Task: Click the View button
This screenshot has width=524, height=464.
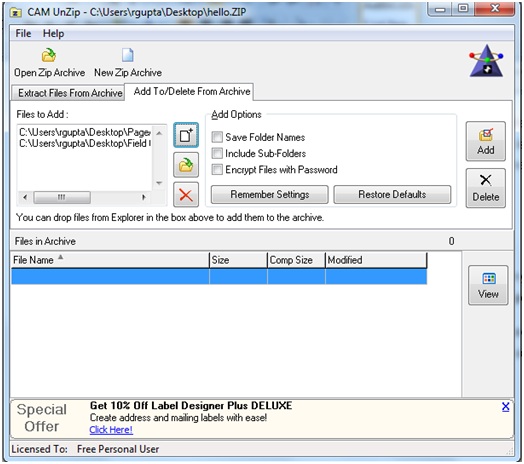Action: [488, 285]
